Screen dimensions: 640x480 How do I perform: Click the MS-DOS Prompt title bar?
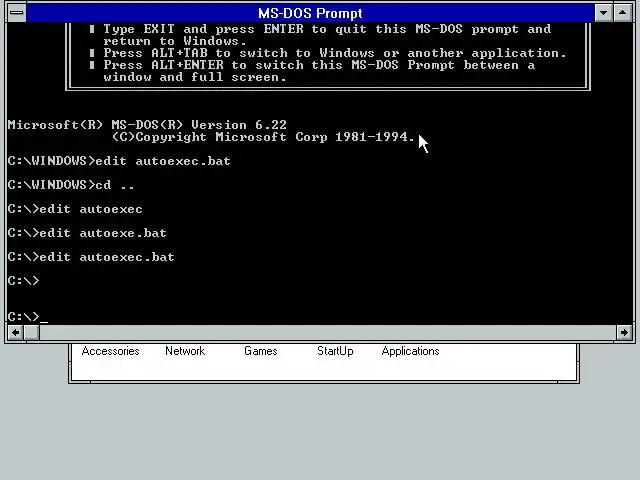pyautogui.click(x=310, y=13)
